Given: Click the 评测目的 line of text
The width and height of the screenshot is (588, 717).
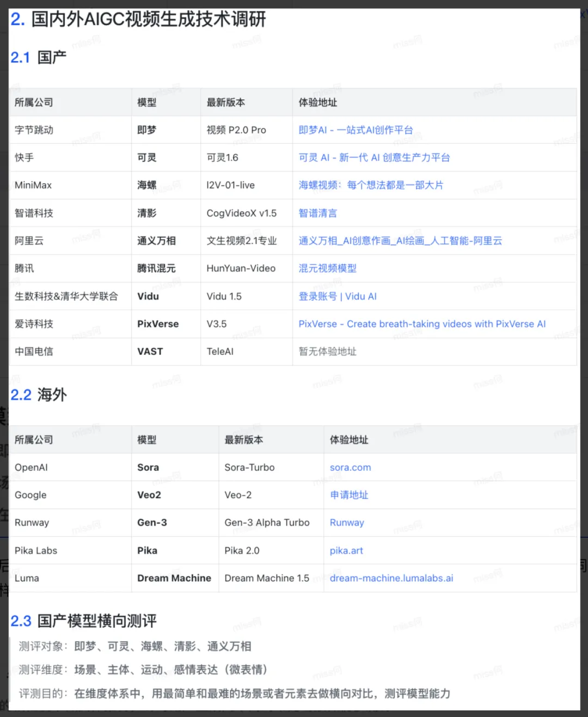Looking at the screenshot, I should click(x=235, y=694).
